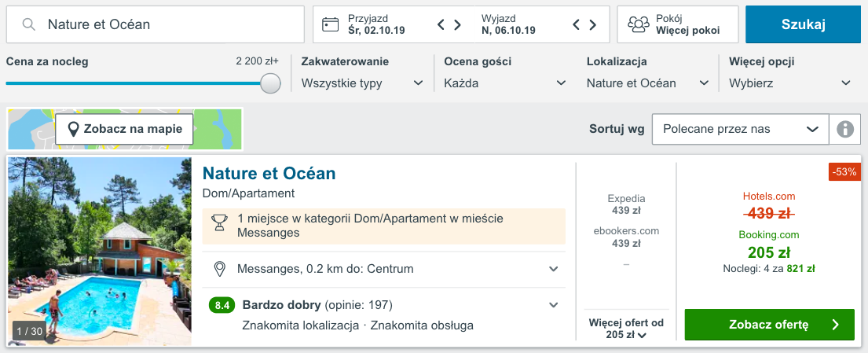
Task: Select the Expedia 439 zł offer
Action: tap(626, 204)
